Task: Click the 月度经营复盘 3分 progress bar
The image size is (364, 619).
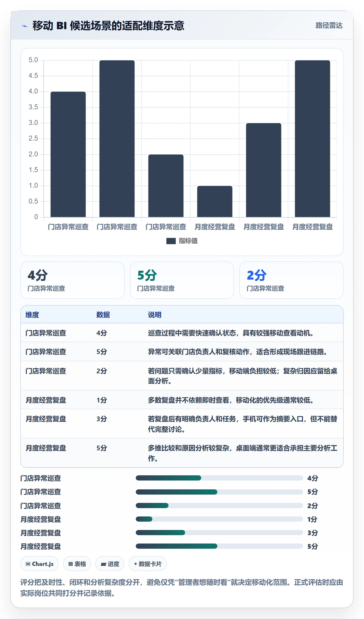Action: click(219, 533)
